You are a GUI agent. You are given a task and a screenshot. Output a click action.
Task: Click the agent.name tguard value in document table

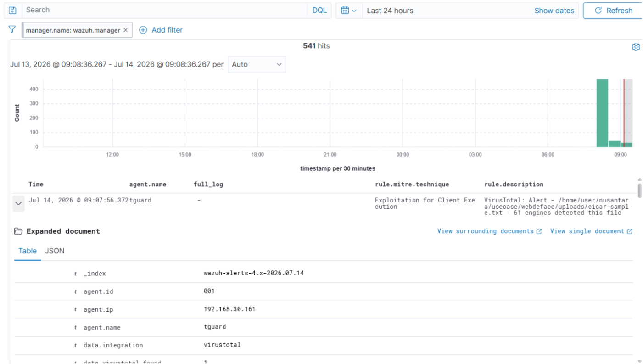click(215, 327)
